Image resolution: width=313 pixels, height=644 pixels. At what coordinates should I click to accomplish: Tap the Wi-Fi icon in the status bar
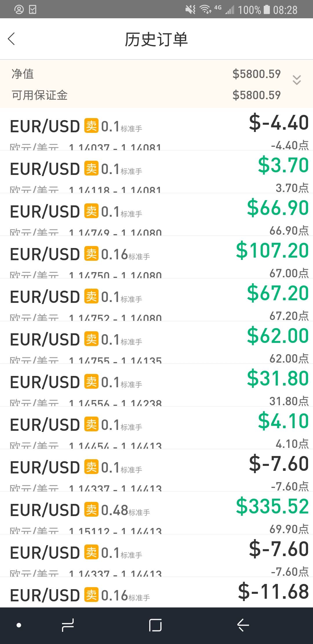click(x=206, y=10)
